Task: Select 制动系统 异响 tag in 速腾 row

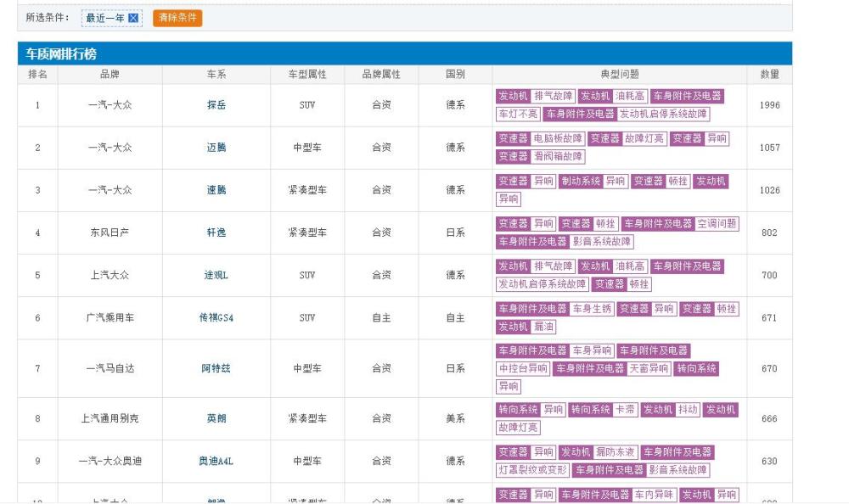Action: click(x=593, y=182)
